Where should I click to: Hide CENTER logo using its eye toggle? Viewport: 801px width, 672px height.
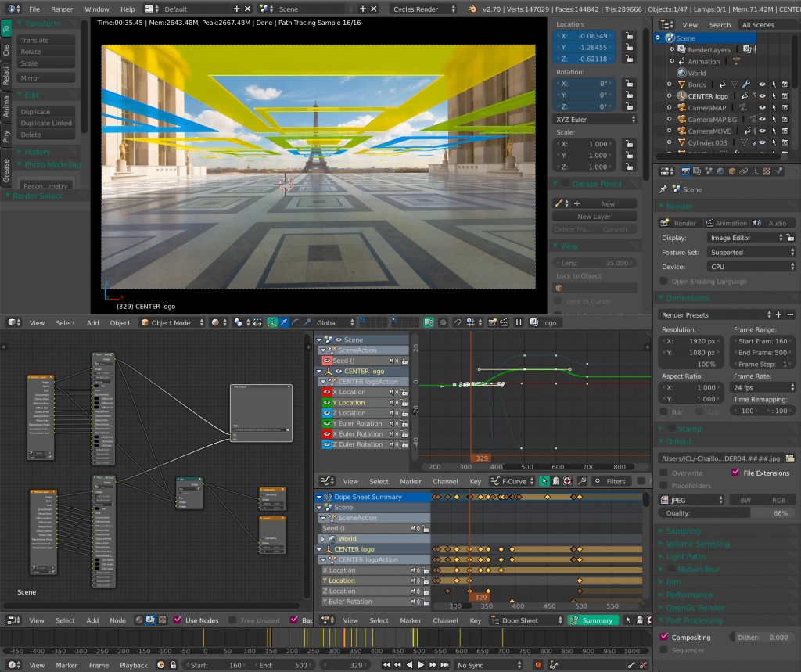761,96
